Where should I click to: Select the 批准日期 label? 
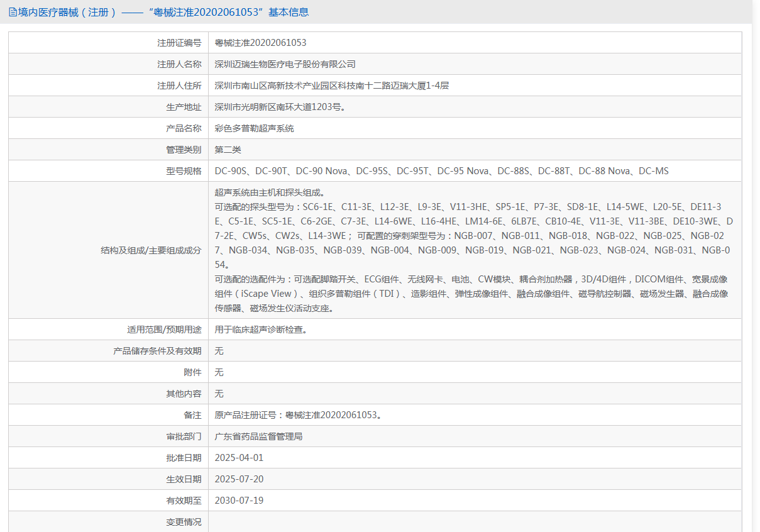[184, 458]
